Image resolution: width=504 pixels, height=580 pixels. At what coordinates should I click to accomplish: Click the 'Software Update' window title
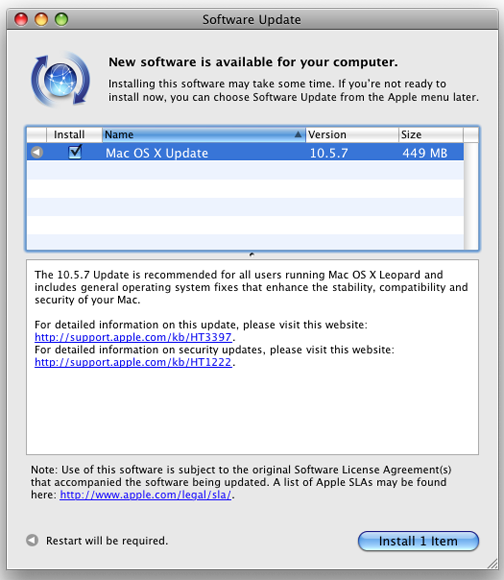tap(251, 20)
